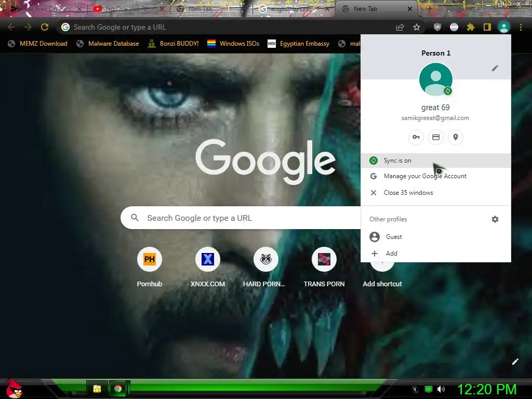The image size is (532, 399).
Task: Open the Pornhub shortcut tile
Action: coord(149,268)
